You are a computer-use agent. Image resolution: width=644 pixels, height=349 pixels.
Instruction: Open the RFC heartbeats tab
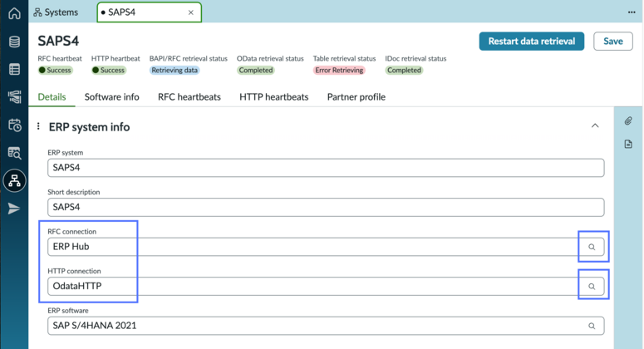[x=189, y=97]
